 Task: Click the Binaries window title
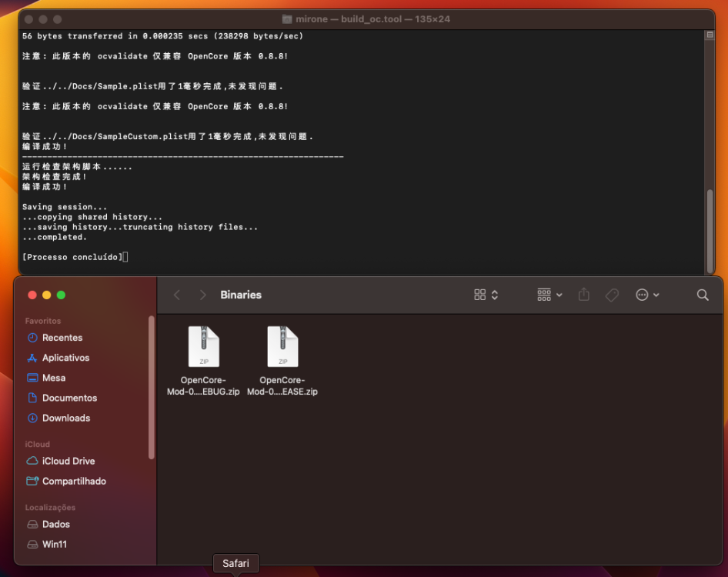241,295
